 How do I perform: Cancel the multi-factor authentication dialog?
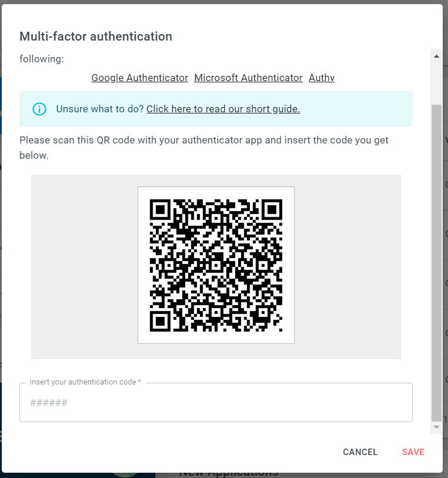[360, 452]
